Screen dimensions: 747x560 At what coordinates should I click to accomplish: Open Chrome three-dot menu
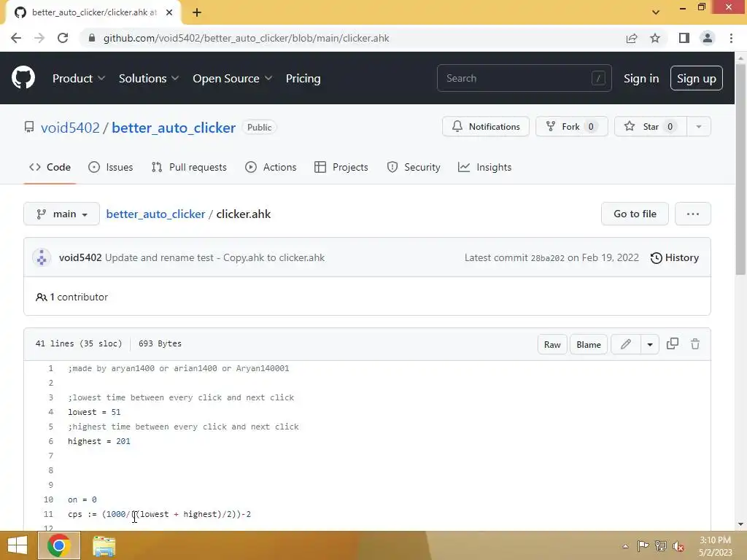click(731, 38)
